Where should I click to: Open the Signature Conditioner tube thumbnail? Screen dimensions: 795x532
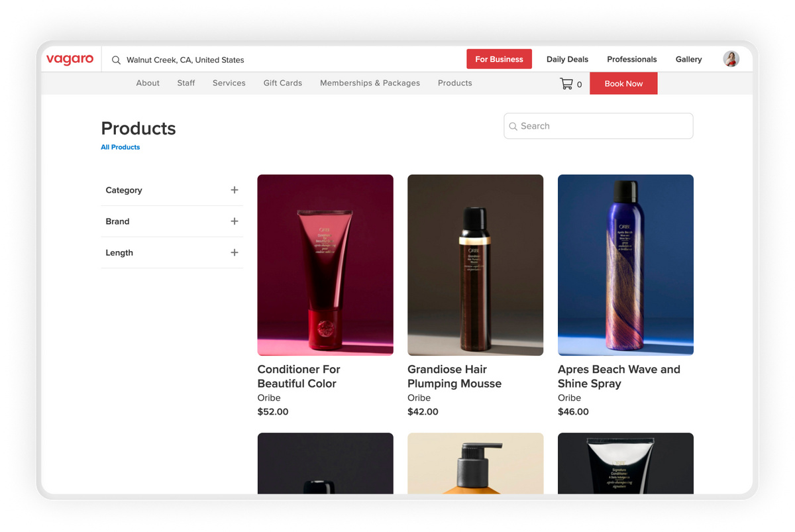click(625, 463)
